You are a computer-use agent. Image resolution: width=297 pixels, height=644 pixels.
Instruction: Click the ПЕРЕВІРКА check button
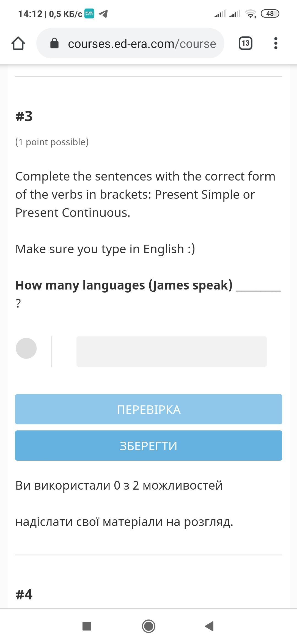[x=148, y=409]
